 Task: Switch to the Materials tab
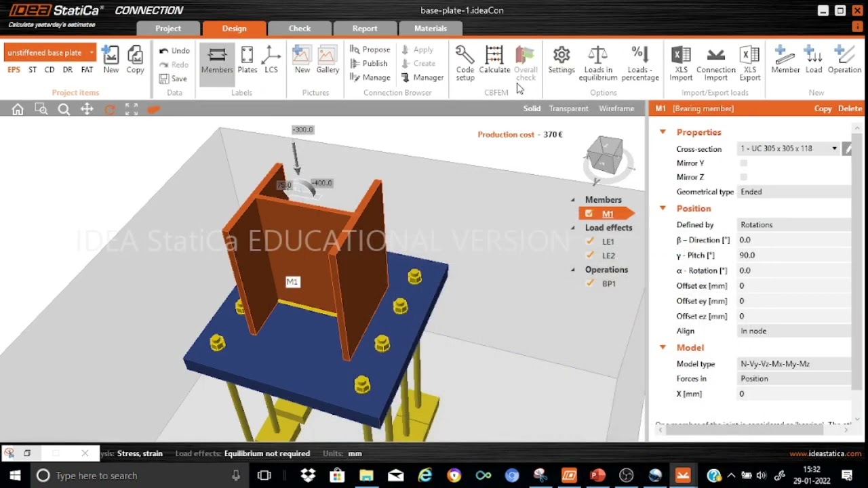point(431,28)
